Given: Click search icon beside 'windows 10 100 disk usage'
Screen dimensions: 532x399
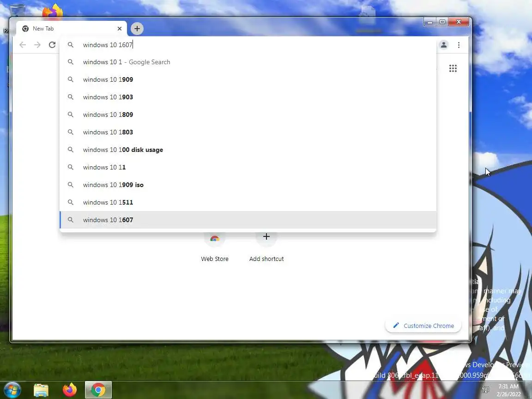Looking at the screenshot, I should pyautogui.click(x=71, y=150).
